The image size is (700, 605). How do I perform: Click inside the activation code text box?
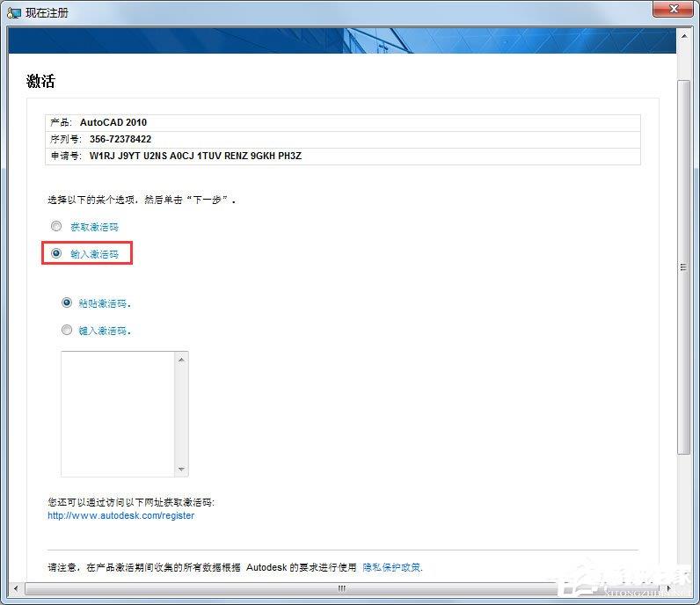(x=118, y=413)
